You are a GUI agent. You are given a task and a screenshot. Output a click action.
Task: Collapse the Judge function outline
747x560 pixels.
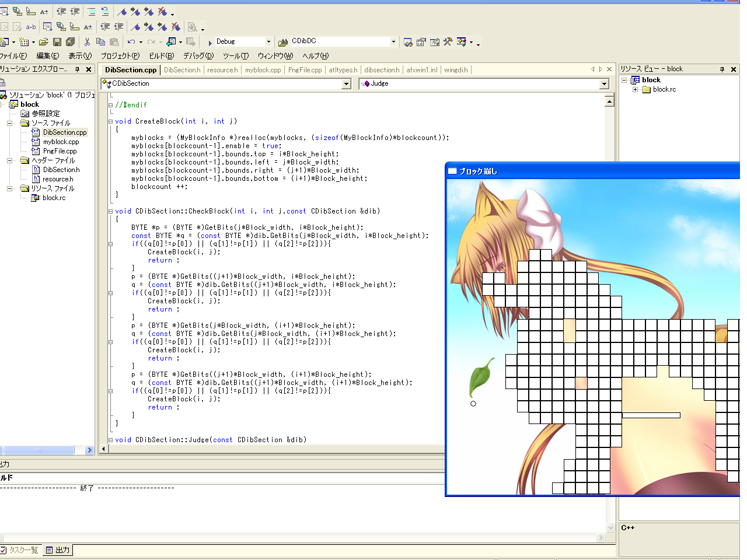(x=110, y=440)
